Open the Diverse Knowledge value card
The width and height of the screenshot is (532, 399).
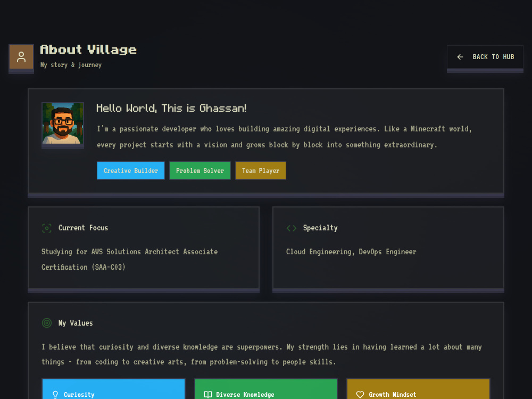[266, 389]
